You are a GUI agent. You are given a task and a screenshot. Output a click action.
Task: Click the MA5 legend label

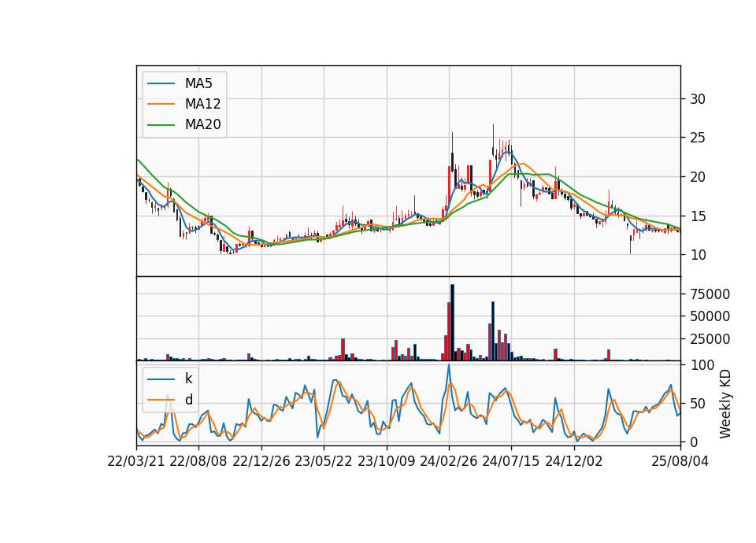(198, 83)
